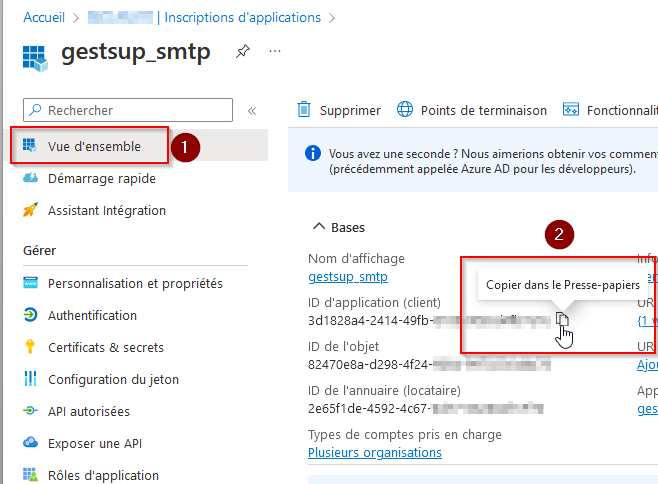This screenshot has width=658, height=484.
Task: Go to Certificats & secrets
Action: pos(106,348)
